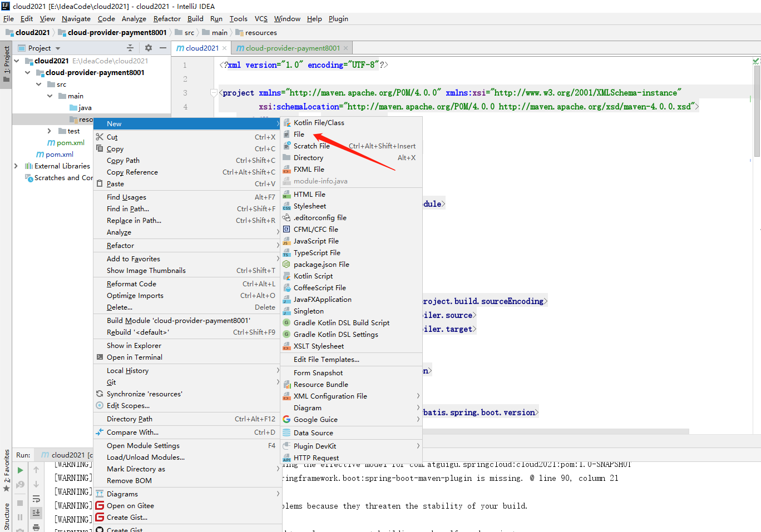This screenshot has width=761, height=532.
Task: Click the package.json File icon
Action: point(286,264)
